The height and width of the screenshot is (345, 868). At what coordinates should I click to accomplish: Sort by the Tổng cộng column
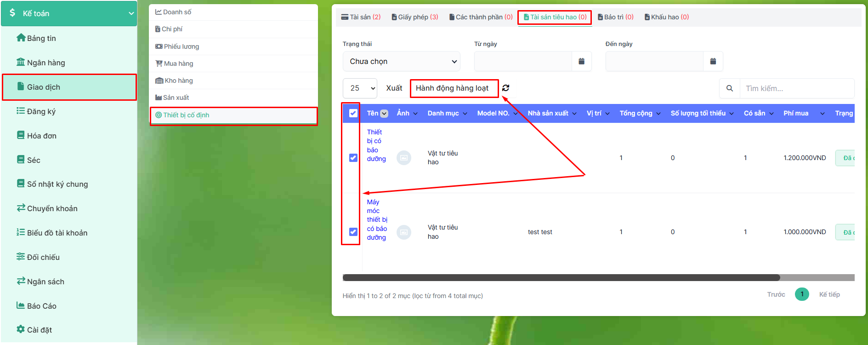[x=640, y=113]
